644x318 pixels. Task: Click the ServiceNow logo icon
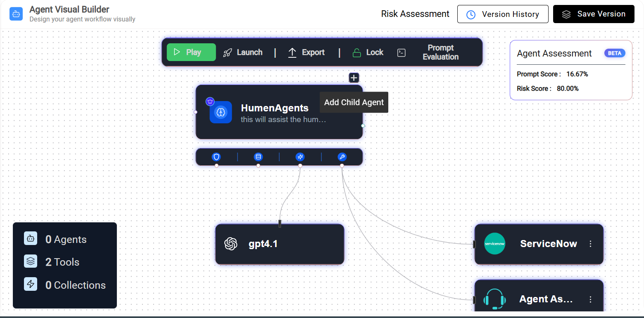[494, 244]
